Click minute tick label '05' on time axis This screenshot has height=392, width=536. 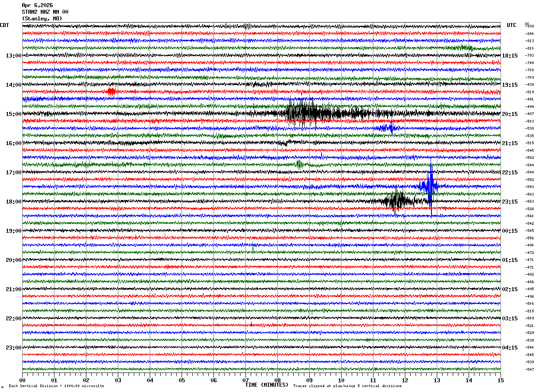(x=182, y=380)
